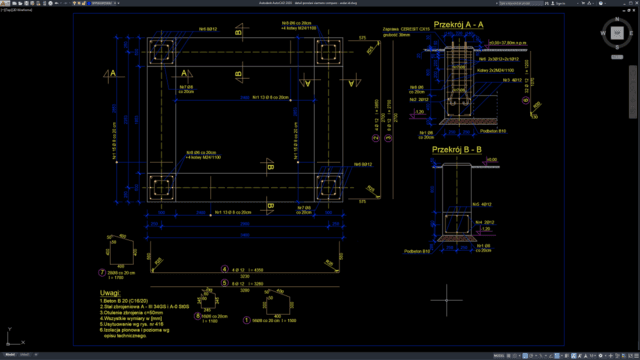Toggle the drawing Grid display in status bar
This screenshot has height=360, width=640.
coord(509,356)
